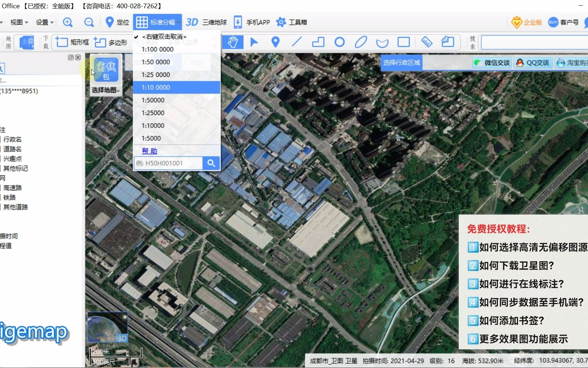Click the zoom in magnifier icon
588x368 pixels.
click(x=67, y=22)
